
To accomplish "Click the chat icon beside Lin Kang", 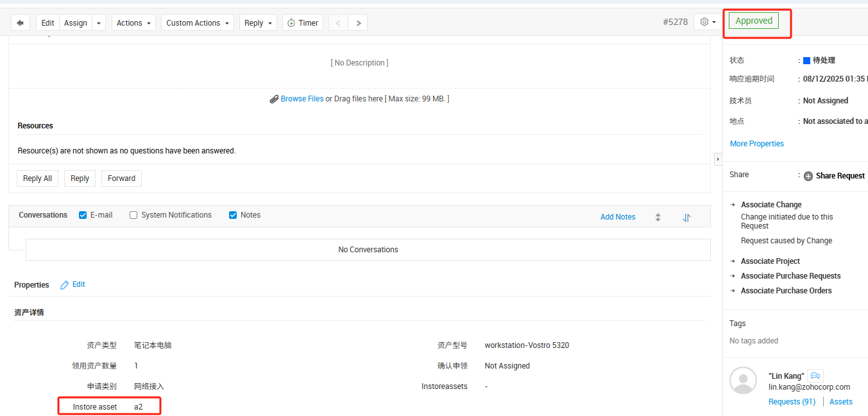I will [815, 376].
